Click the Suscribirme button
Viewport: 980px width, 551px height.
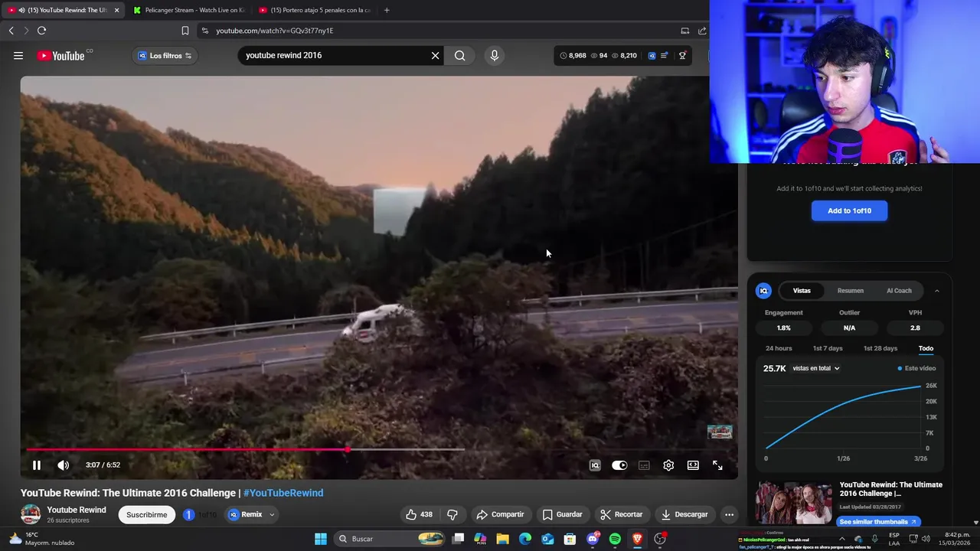click(x=146, y=515)
